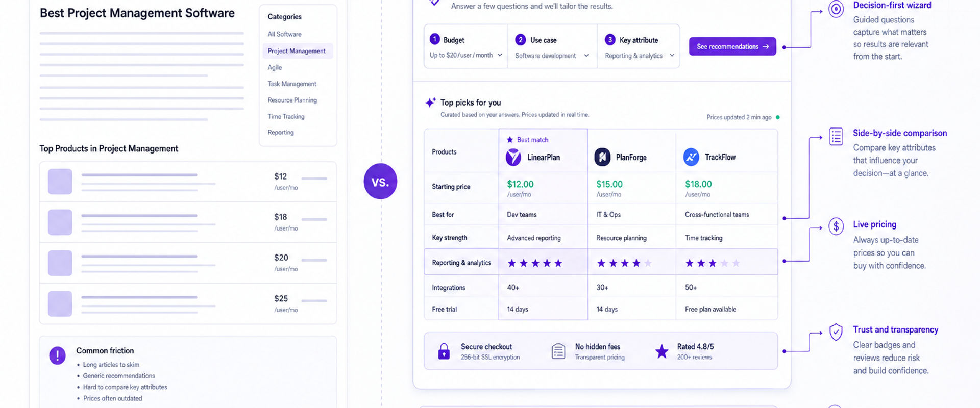Viewport: 980px width, 408px height.
Task: Click the 50+ integrations value
Action: point(691,288)
